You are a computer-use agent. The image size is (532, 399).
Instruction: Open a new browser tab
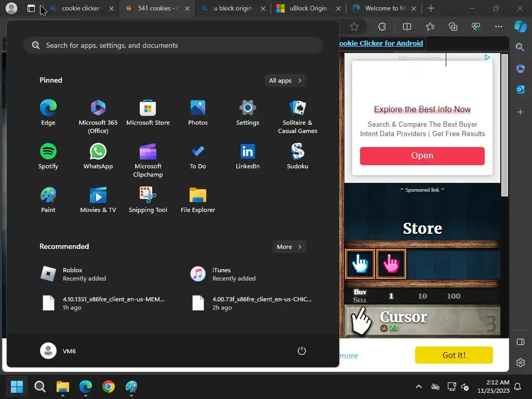tap(431, 8)
